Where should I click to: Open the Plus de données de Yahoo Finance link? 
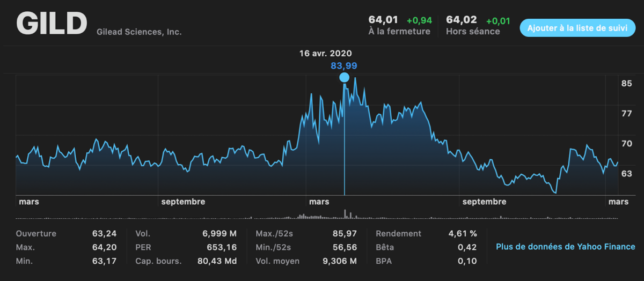(x=566, y=247)
